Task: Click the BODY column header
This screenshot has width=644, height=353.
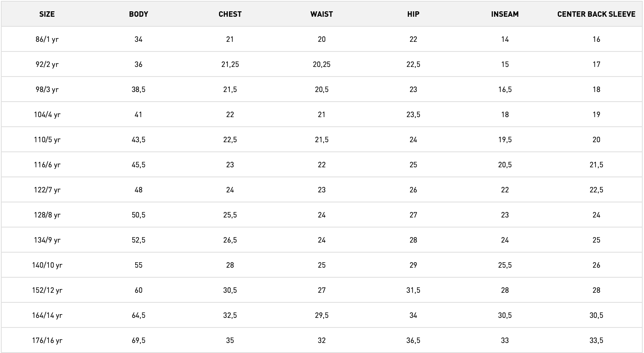Action: [139, 14]
